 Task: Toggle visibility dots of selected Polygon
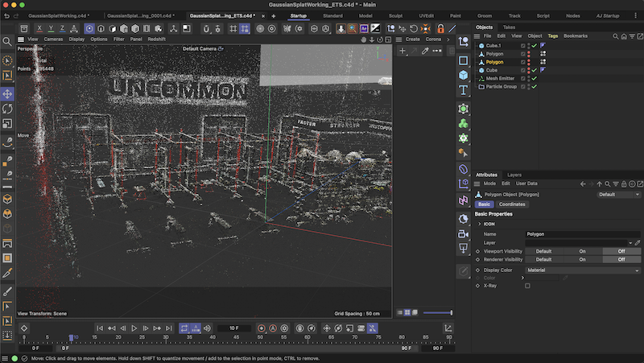coord(529,62)
